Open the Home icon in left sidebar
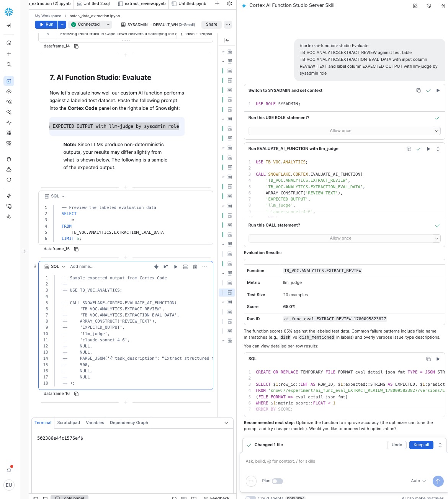The height and width of the screenshot is (499, 448). pyautogui.click(x=9, y=42)
